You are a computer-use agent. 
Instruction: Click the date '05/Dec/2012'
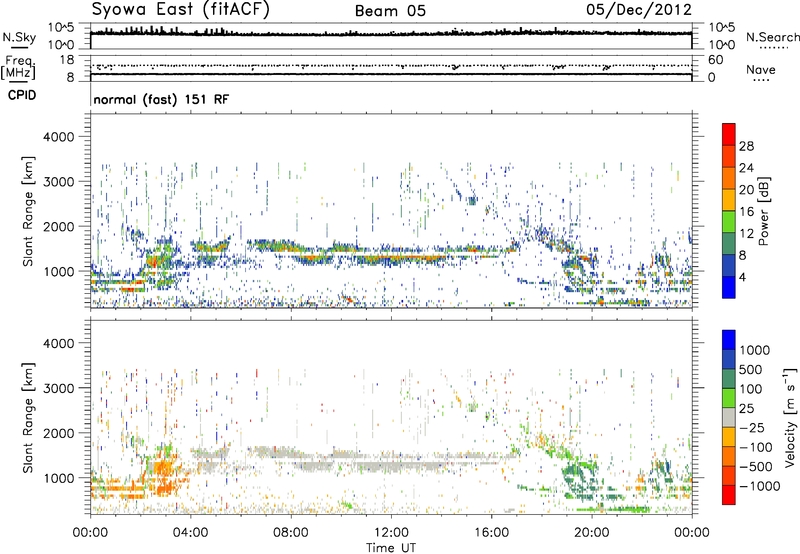(638, 10)
